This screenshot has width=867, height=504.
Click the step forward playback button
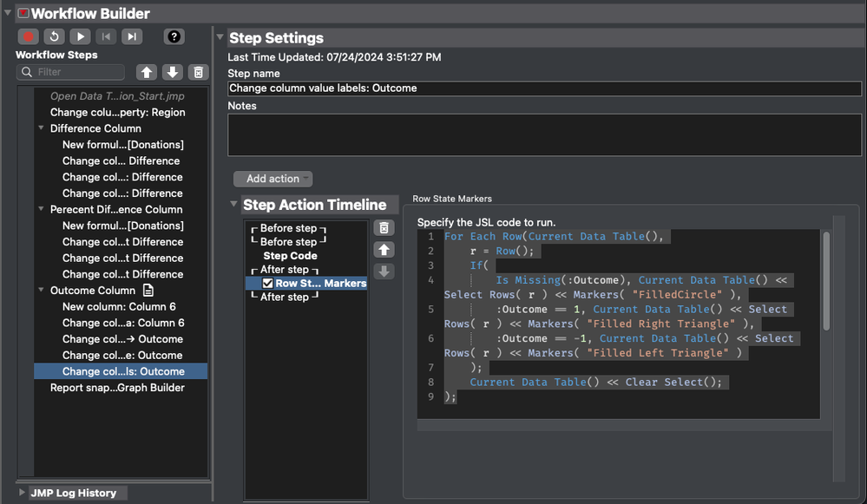tap(132, 36)
